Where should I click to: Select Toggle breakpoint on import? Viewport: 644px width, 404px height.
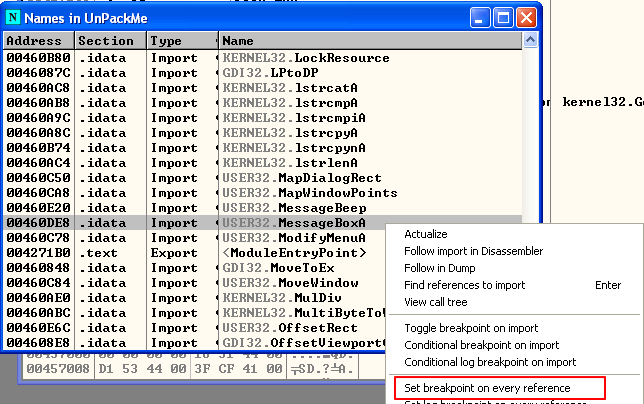[x=471, y=328]
